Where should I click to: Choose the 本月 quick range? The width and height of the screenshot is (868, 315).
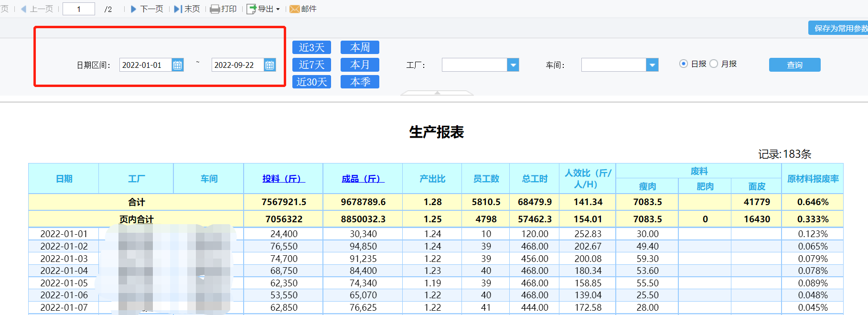click(360, 65)
